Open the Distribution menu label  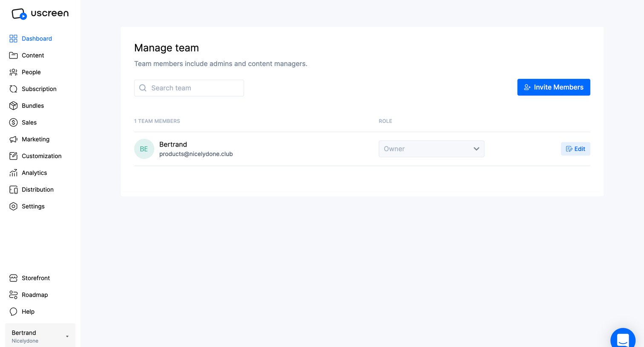(37, 190)
